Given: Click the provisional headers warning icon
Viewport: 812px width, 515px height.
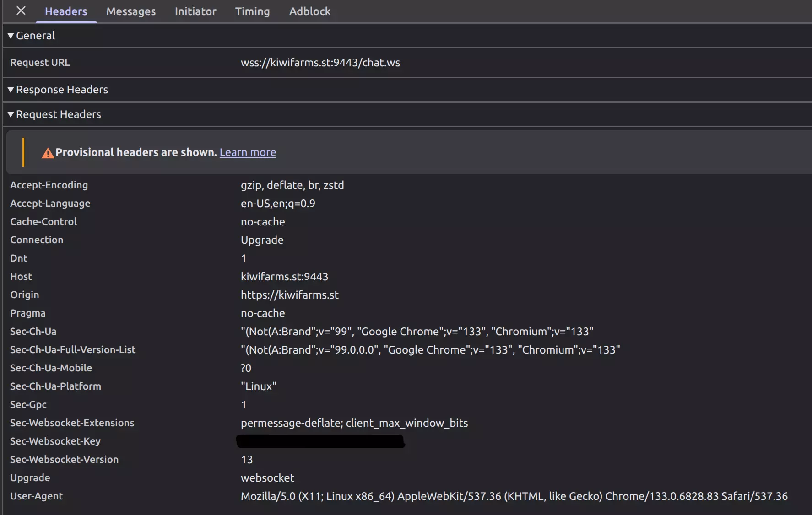Looking at the screenshot, I should pos(48,153).
